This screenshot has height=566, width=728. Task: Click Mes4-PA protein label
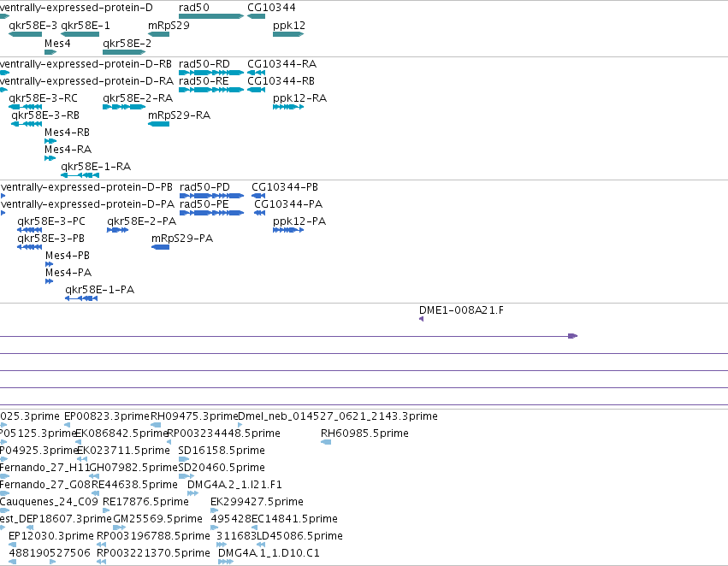pos(68,273)
